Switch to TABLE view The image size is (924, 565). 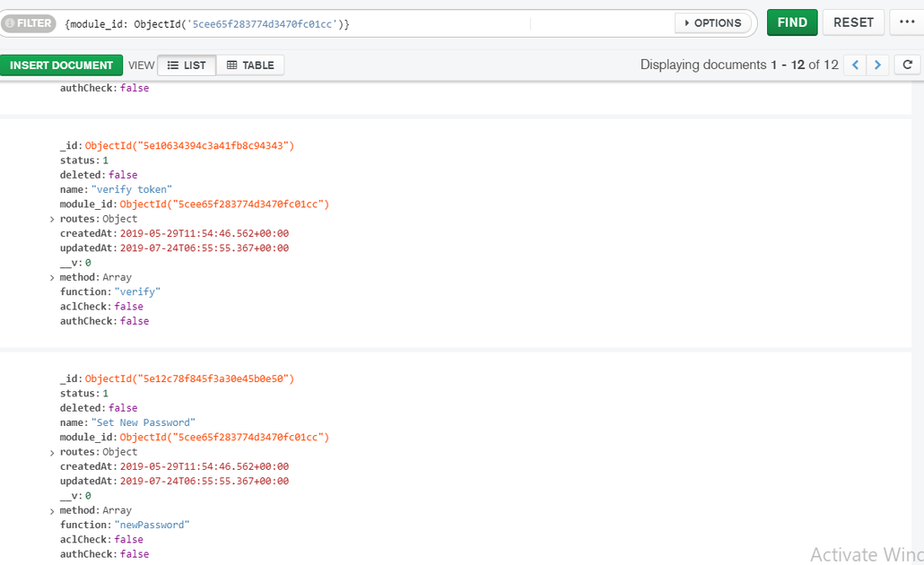pos(250,65)
